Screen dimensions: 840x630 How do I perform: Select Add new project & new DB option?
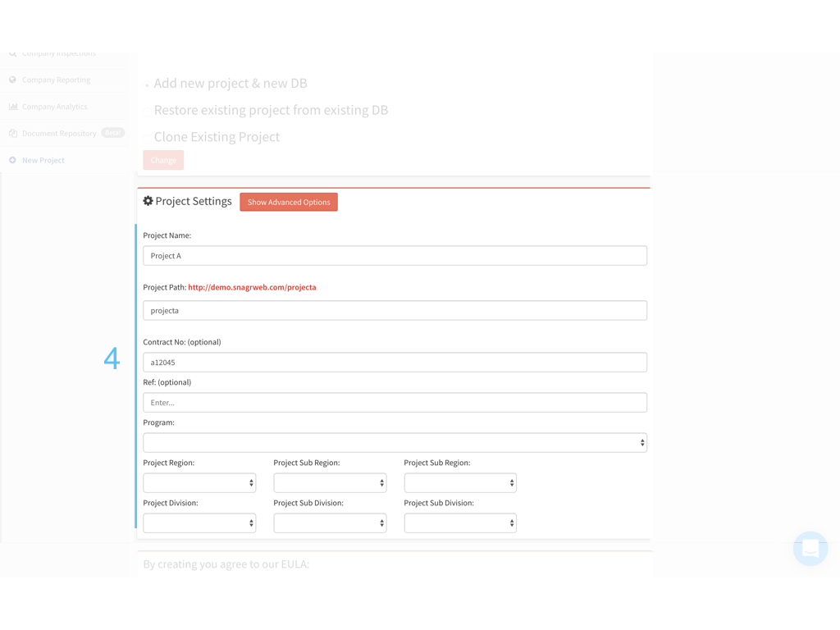[147, 84]
